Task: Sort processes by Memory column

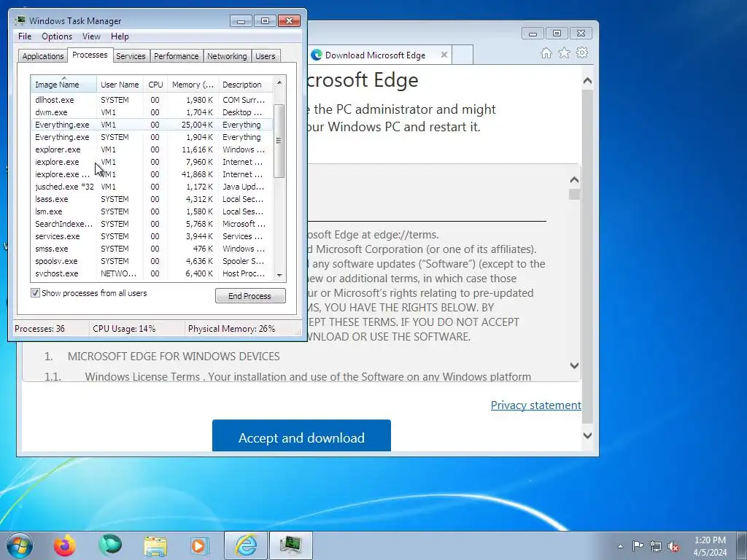Action: tap(193, 85)
